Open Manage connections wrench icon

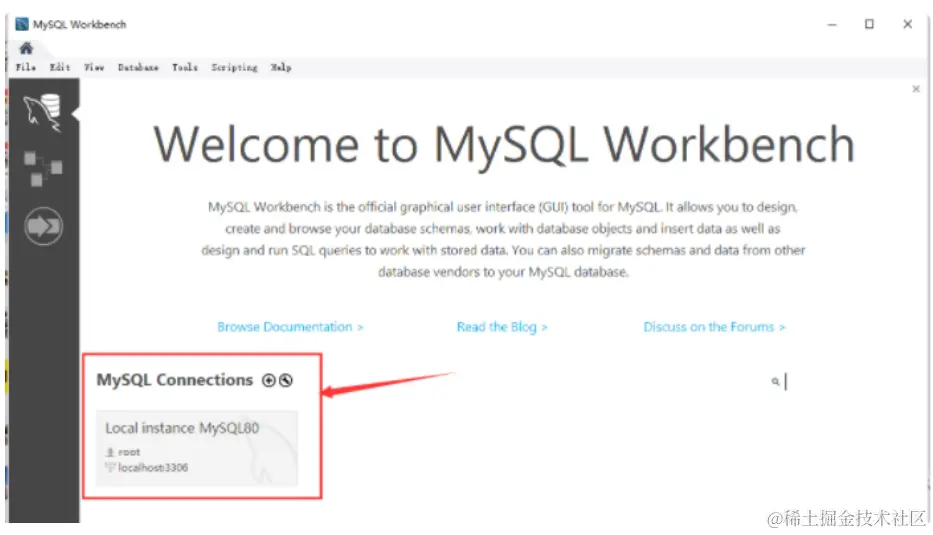pos(286,380)
